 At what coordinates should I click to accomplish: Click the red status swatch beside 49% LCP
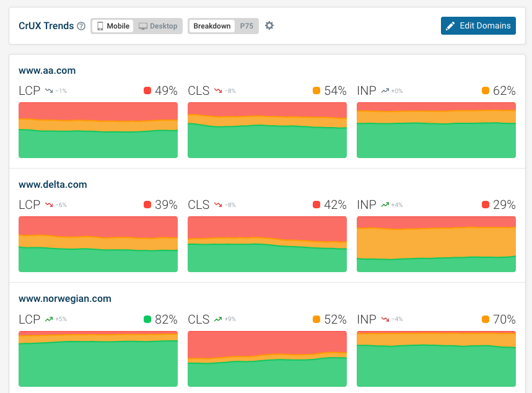147,91
